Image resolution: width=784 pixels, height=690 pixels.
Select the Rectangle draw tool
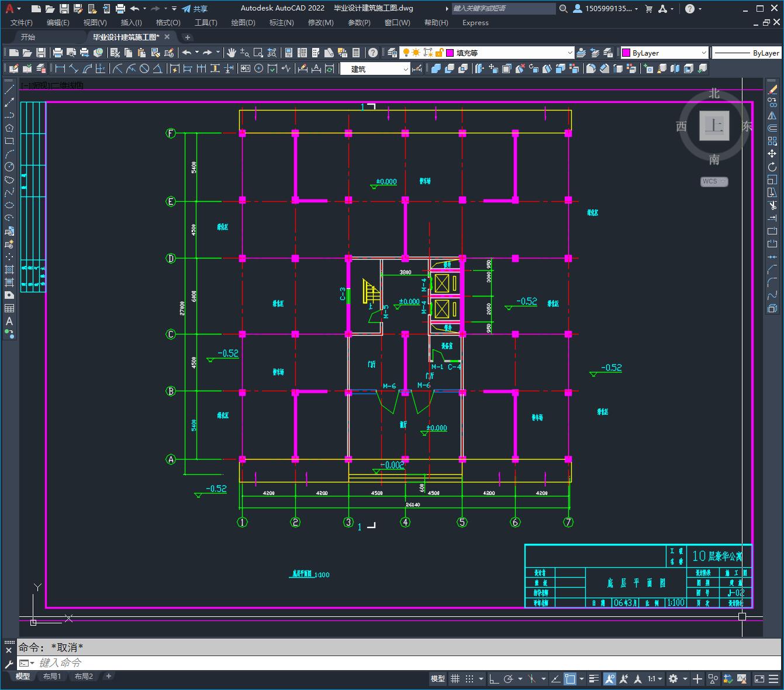click(x=9, y=141)
